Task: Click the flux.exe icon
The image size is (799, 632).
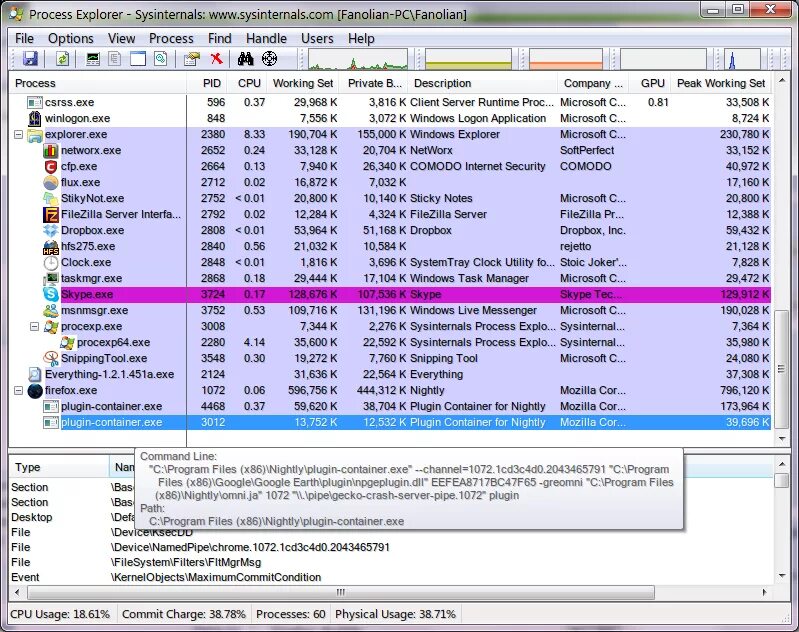Action: click(50, 182)
